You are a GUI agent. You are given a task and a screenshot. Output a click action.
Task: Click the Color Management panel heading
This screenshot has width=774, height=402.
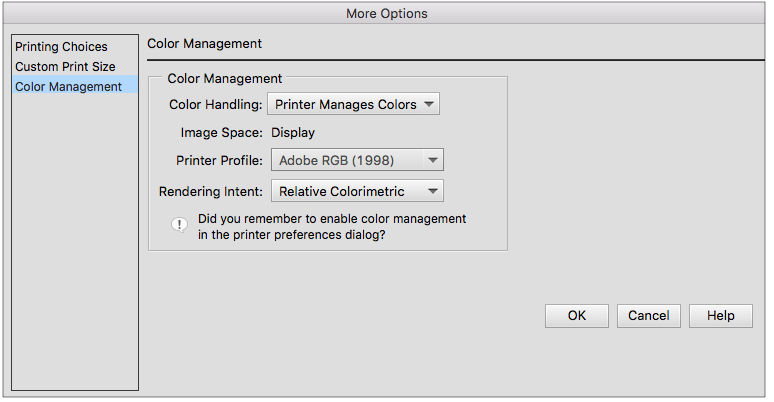click(x=204, y=43)
